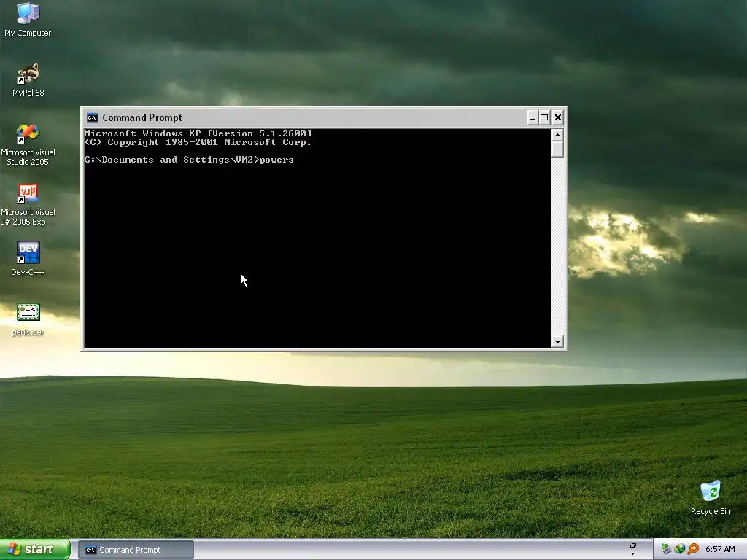
Task: Select the Dev-C++ desktop shortcut
Action: pos(28,258)
